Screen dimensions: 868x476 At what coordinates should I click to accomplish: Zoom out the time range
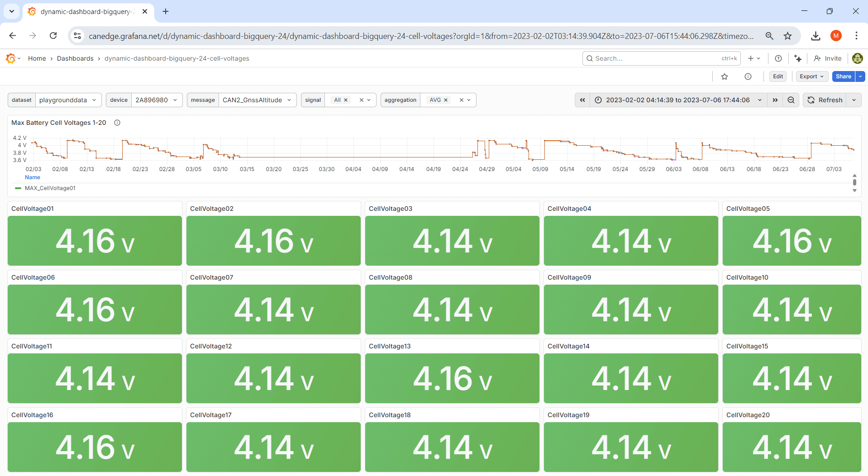tap(791, 100)
